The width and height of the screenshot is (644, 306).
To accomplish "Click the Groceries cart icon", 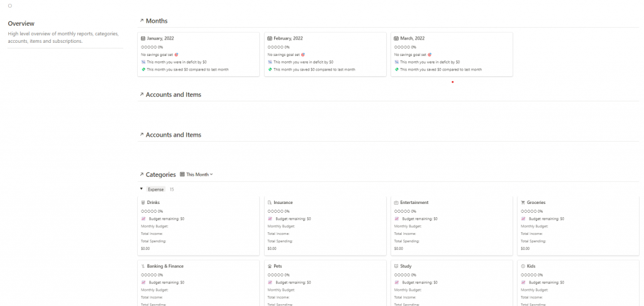I will click(523, 203).
